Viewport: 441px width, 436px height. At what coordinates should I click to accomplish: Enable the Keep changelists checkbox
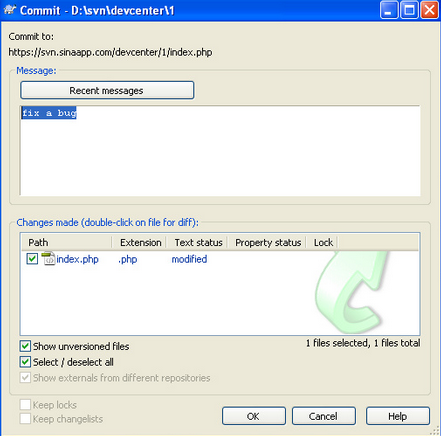(25, 419)
